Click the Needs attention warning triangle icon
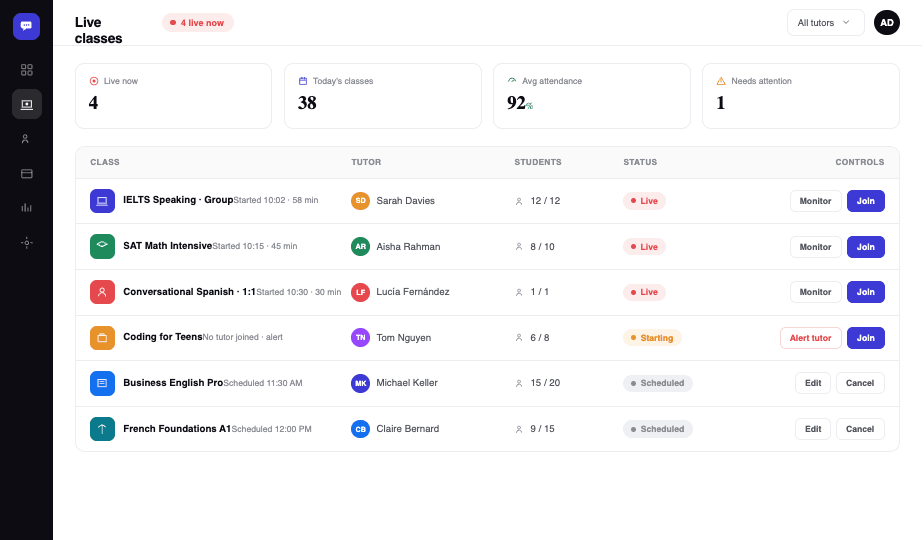This screenshot has height=540, width=924. (721, 81)
